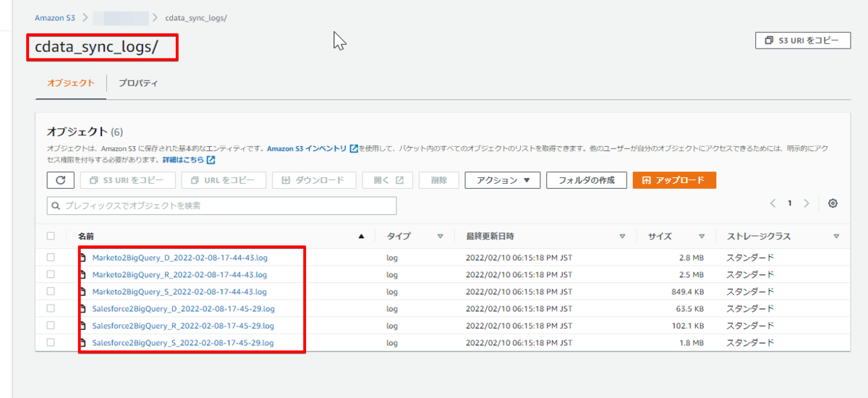The image size is (868, 398).
Task: Click the フォルダの作成 button
Action: pos(586,180)
